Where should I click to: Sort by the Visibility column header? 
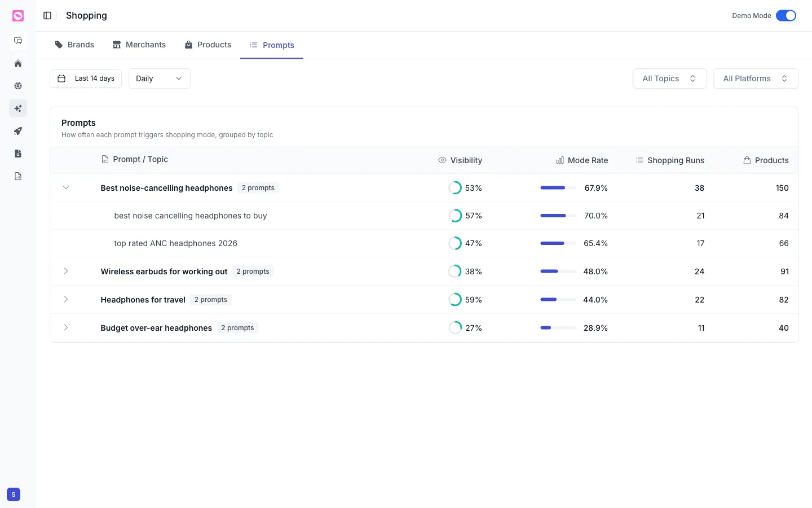pos(460,160)
